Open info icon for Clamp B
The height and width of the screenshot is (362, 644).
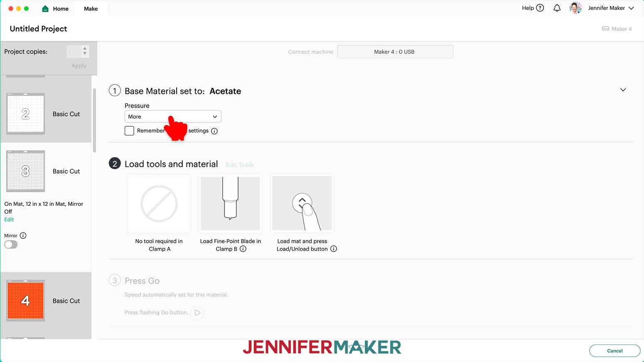tap(243, 249)
